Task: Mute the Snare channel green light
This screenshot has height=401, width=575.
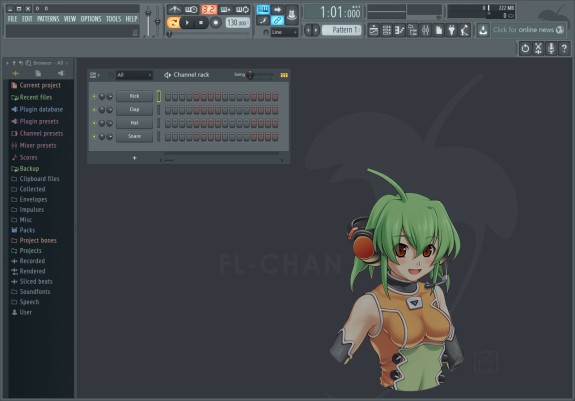Action: point(94,136)
